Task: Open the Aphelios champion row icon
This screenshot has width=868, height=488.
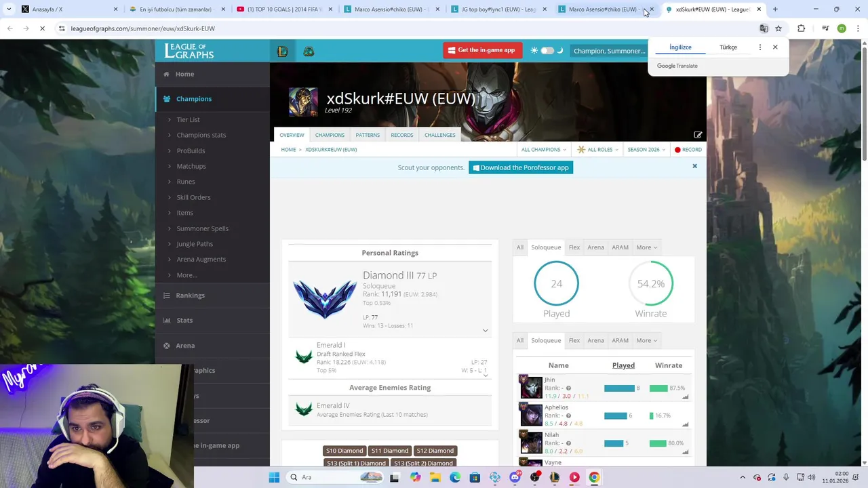Action: [531, 415]
